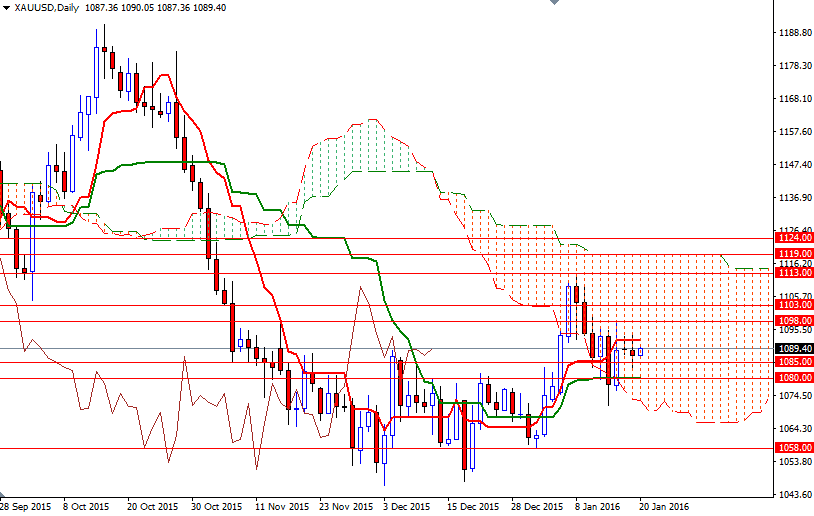Screen dimensions: 814x516
Task: Select the 1124.00 red price label
Action: (794, 238)
